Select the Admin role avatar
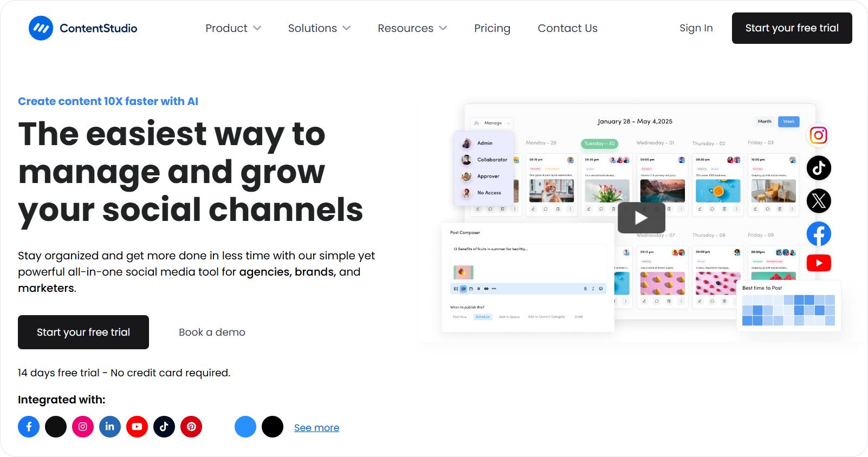 pyautogui.click(x=466, y=143)
